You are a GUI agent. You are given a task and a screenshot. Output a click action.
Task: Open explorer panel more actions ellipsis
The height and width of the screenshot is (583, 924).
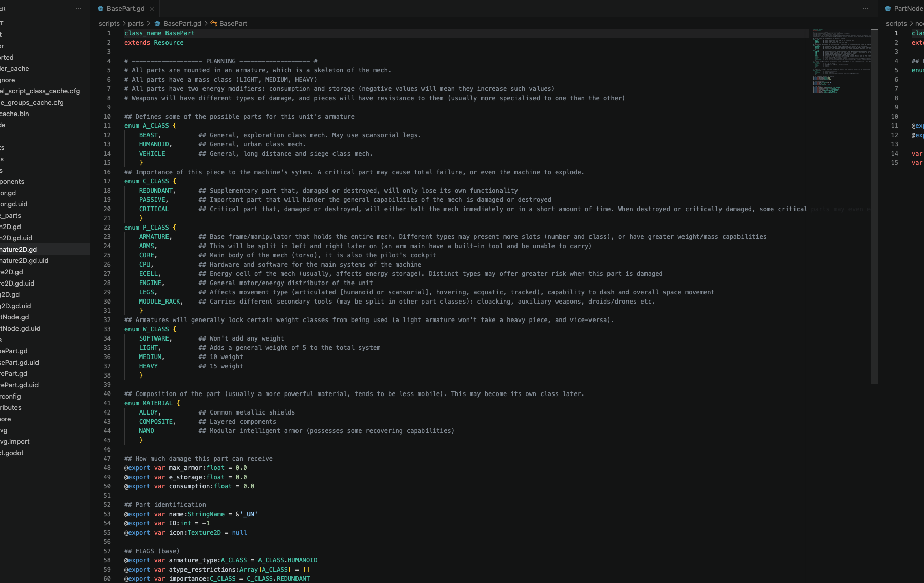(78, 9)
